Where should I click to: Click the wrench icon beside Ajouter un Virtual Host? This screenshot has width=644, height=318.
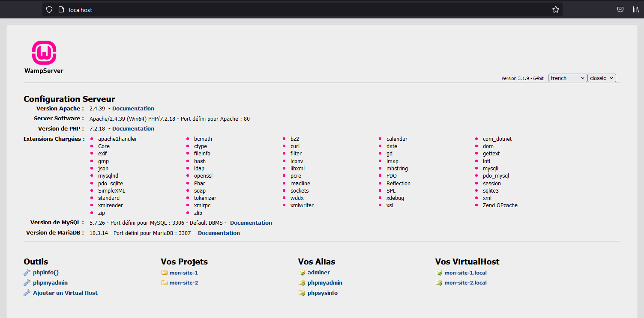tap(27, 293)
